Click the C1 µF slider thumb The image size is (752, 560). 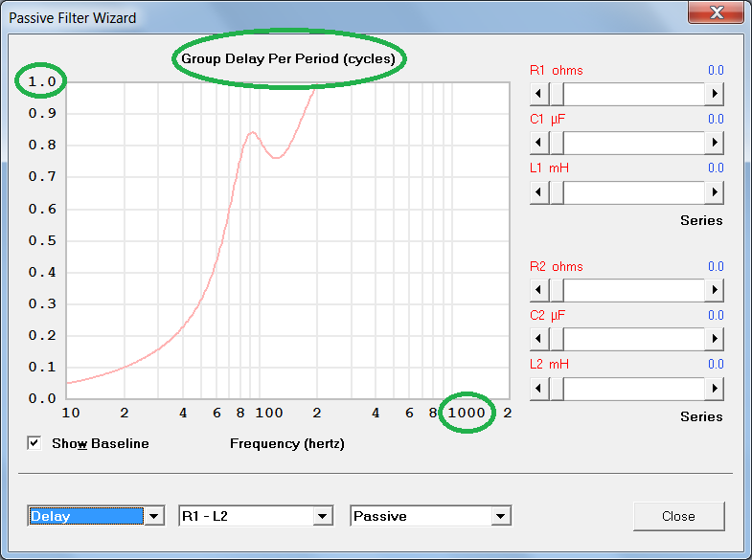click(557, 143)
